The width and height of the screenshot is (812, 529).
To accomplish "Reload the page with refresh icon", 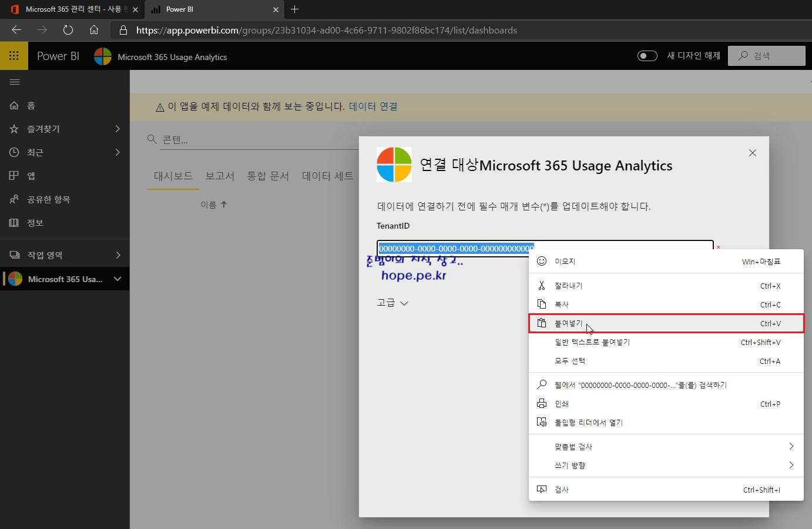I will [x=68, y=30].
